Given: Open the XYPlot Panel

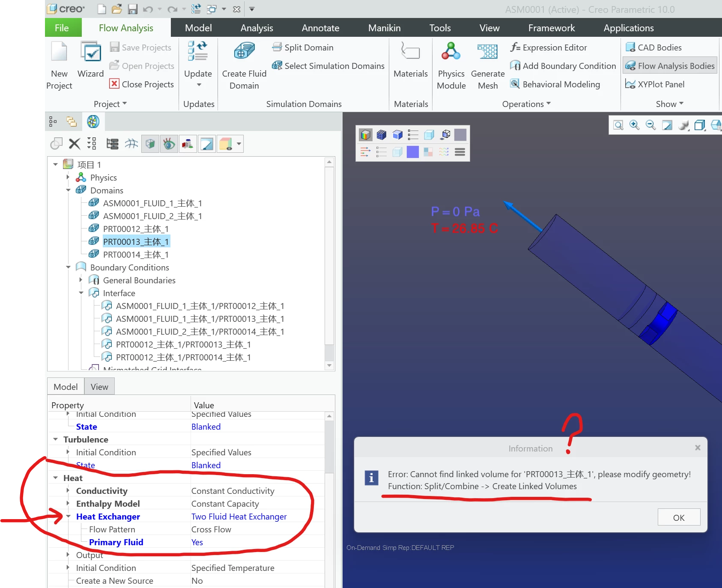Looking at the screenshot, I should (x=655, y=84).
